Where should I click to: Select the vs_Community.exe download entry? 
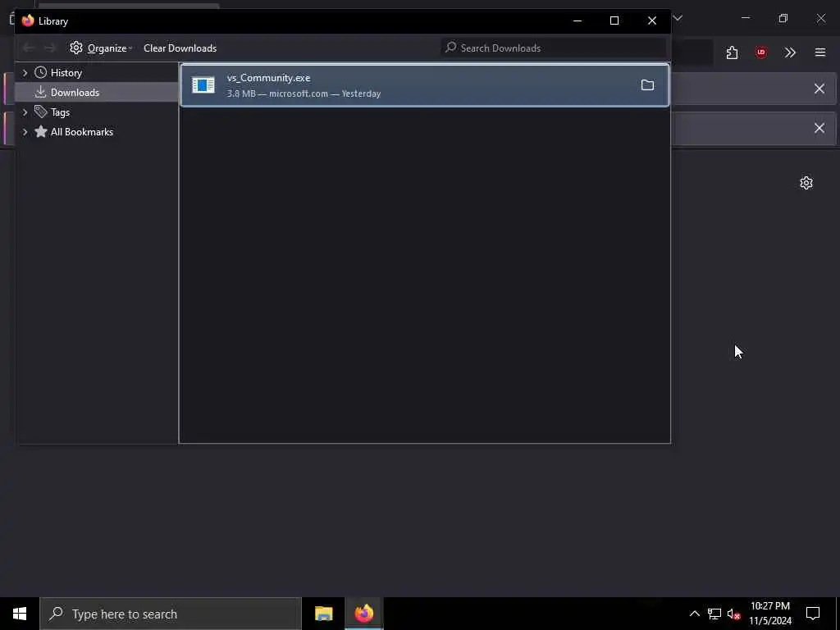(424, 85)
